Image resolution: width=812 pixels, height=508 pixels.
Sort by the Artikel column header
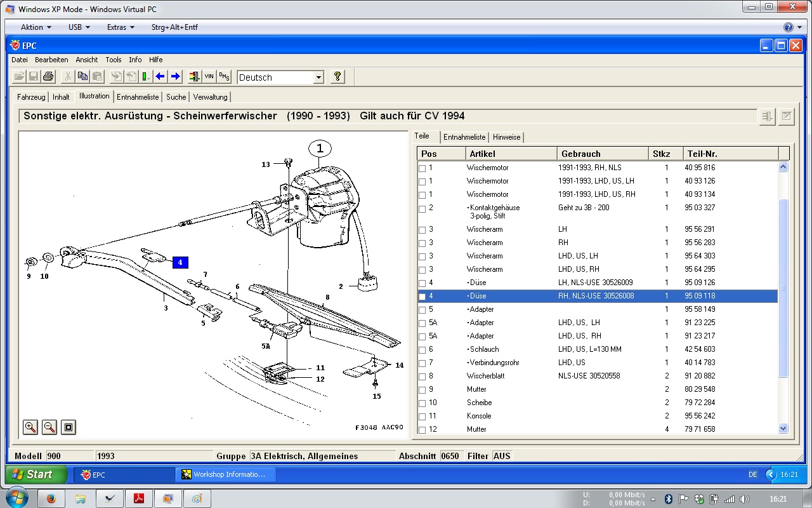point(511,154)
